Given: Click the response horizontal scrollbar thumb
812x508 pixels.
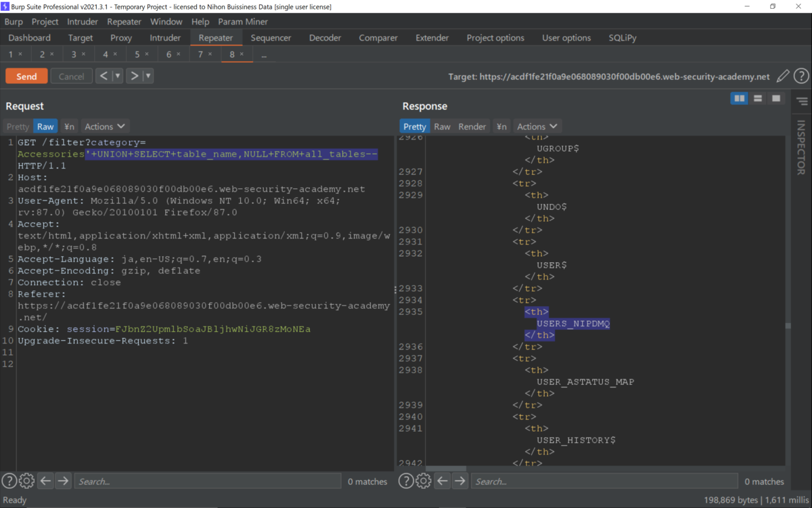Looking at the screenshot, I should (x=446, y=469).
